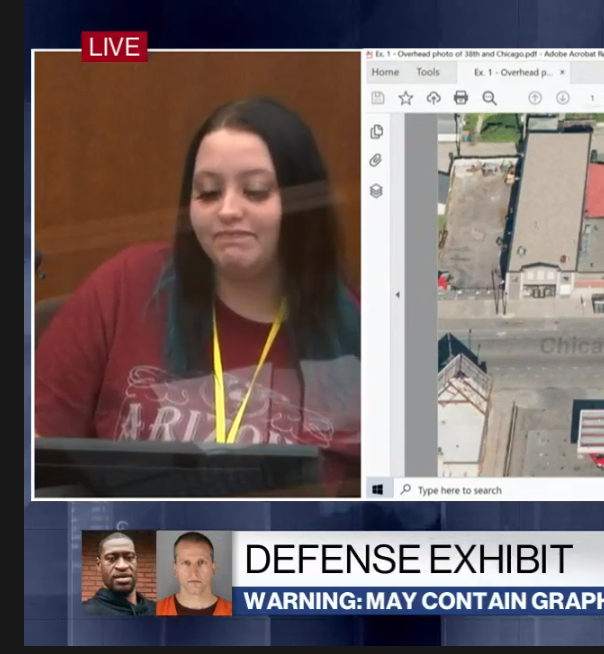Open the Home tab in Acrobat
This screenshot has height=654, width=604.
(385, 72)
